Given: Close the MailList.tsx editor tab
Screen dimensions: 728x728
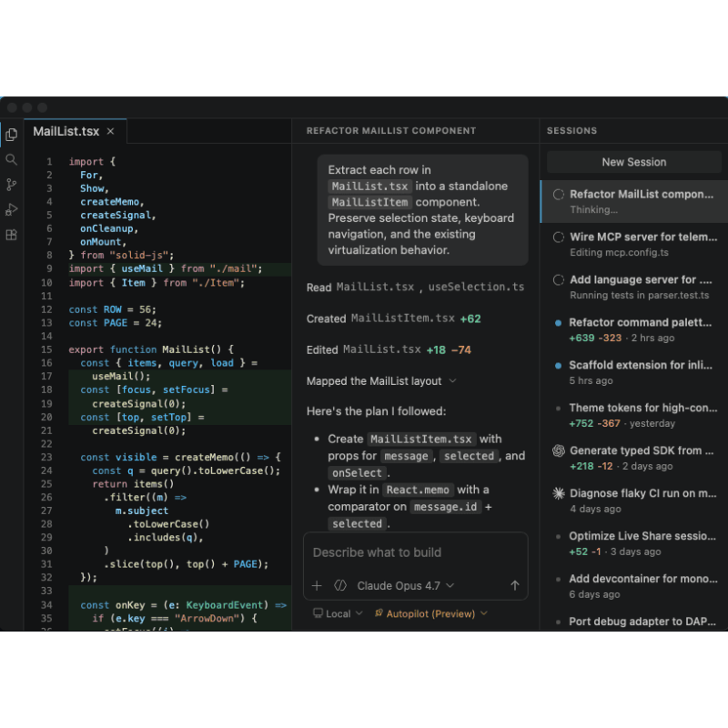Looking at the screenshot, I should tap(110, 131).
